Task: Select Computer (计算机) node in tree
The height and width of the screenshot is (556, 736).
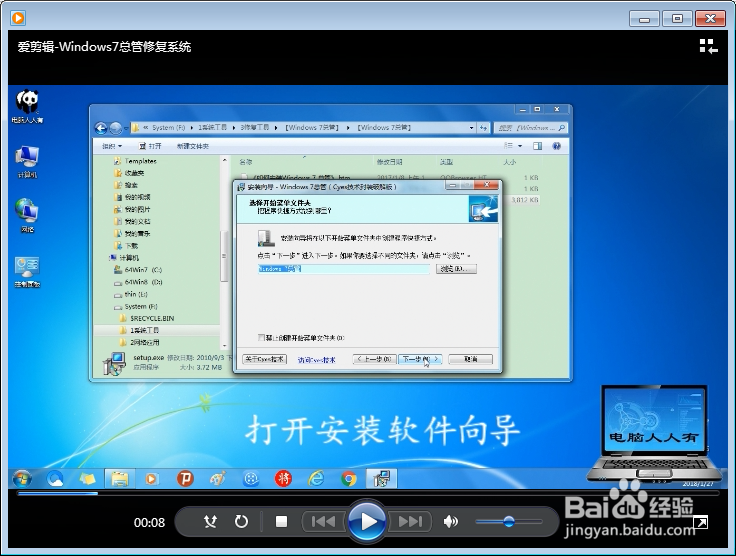Action: (124, 258)
